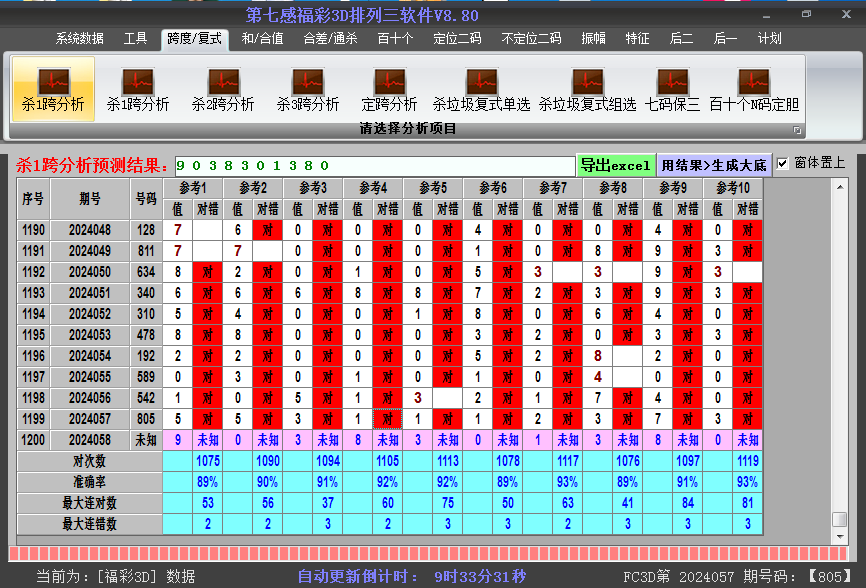866x588 pixels.
Task: Click the 84 max streak value
Action: tap(688, 503)
